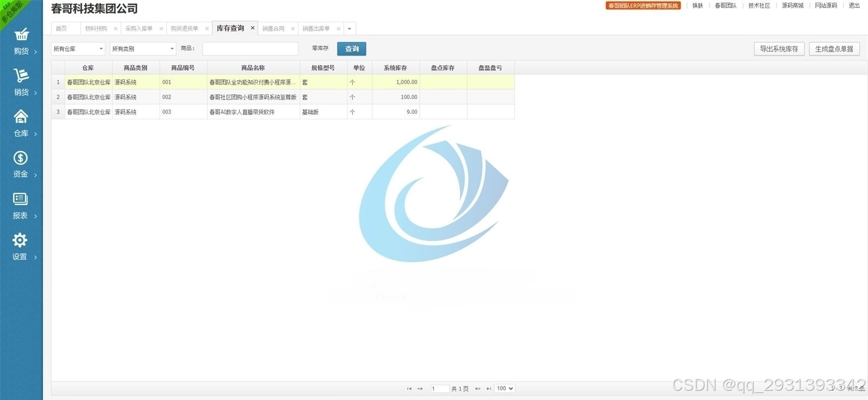Switch to the 采购入库单 tab
The image size is (868, 400).
[x=139, y=29]
